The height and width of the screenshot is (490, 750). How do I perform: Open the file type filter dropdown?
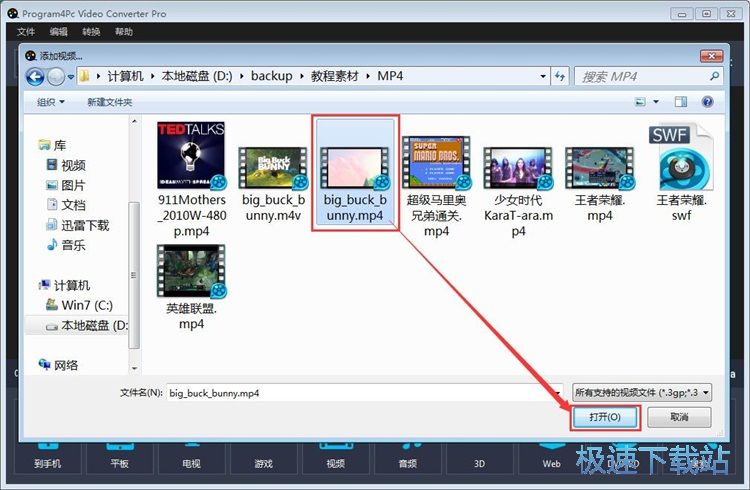point(642,393)
